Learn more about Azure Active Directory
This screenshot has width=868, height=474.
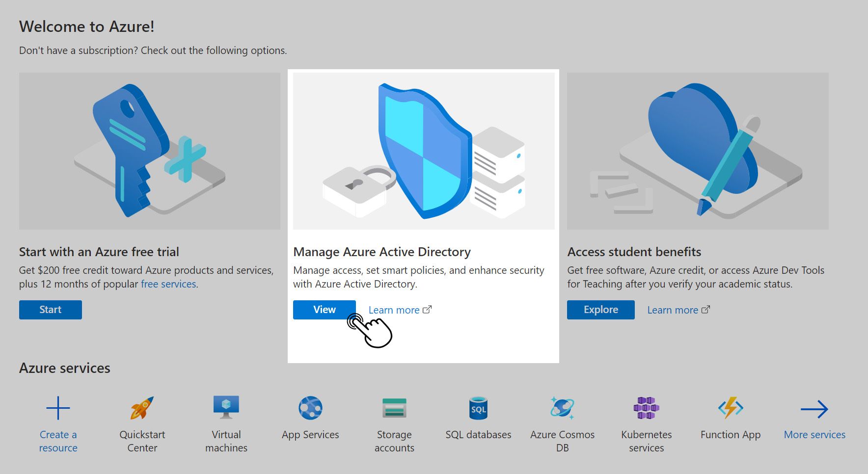395,310
